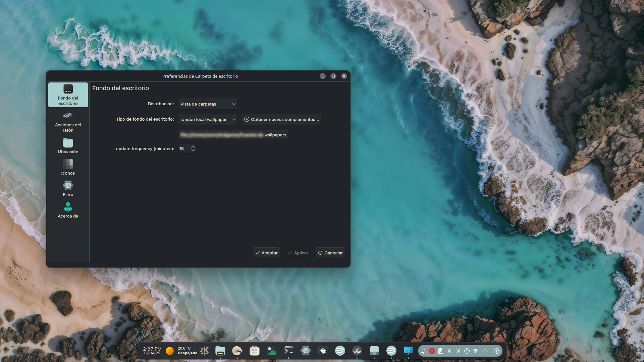
Task: Launch Inkscape from the dock
Action: 323,351
